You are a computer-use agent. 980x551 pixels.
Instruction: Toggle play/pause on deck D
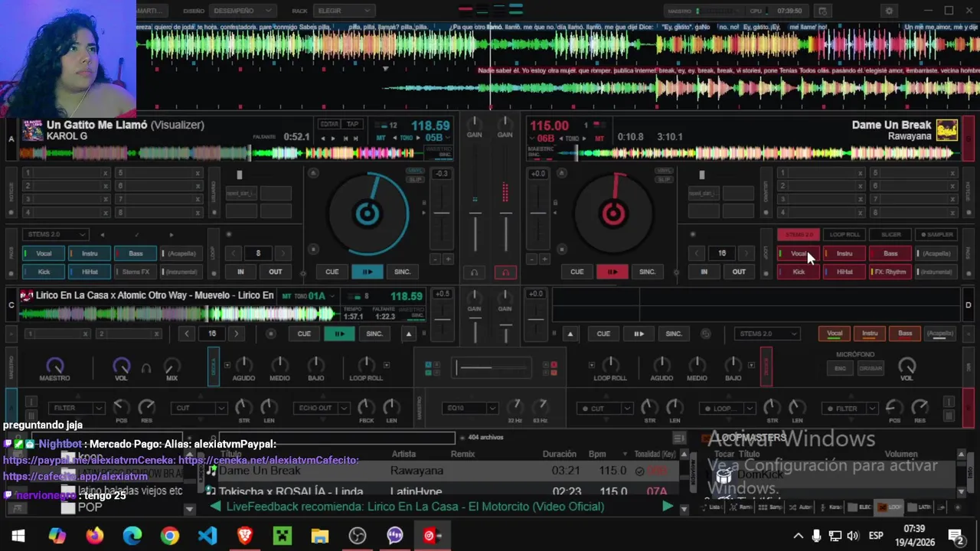click(639, 334)
